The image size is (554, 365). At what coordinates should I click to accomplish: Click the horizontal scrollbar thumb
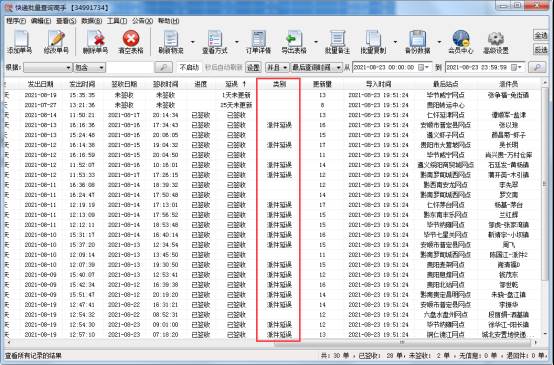401,342
